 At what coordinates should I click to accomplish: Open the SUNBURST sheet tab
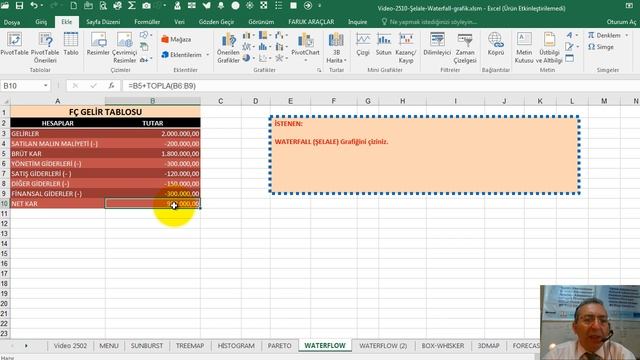pos(147,346)
